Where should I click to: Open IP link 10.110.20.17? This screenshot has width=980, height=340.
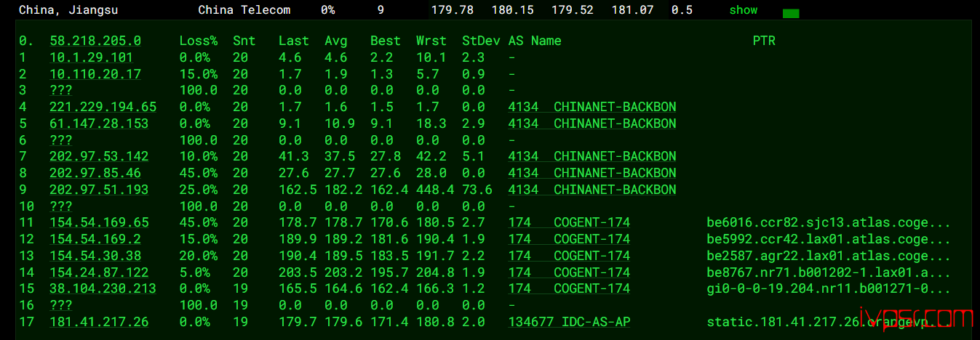tap(95, 74)
